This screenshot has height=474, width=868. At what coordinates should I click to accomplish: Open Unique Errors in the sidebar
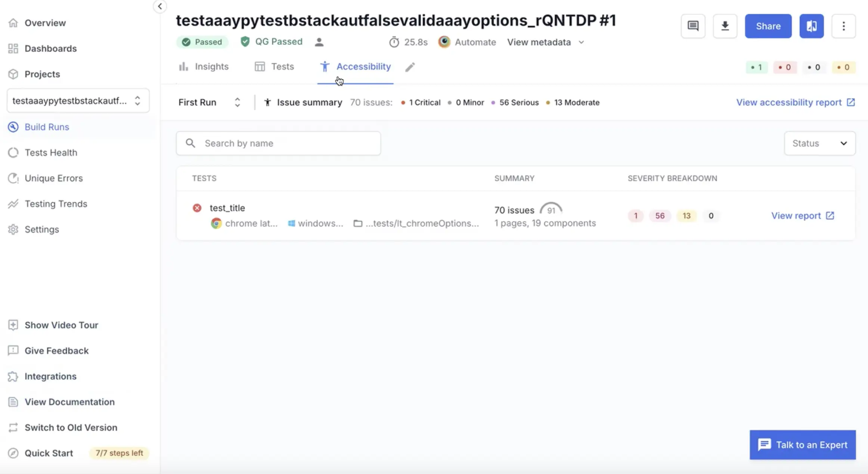click(x=54, y=178)
